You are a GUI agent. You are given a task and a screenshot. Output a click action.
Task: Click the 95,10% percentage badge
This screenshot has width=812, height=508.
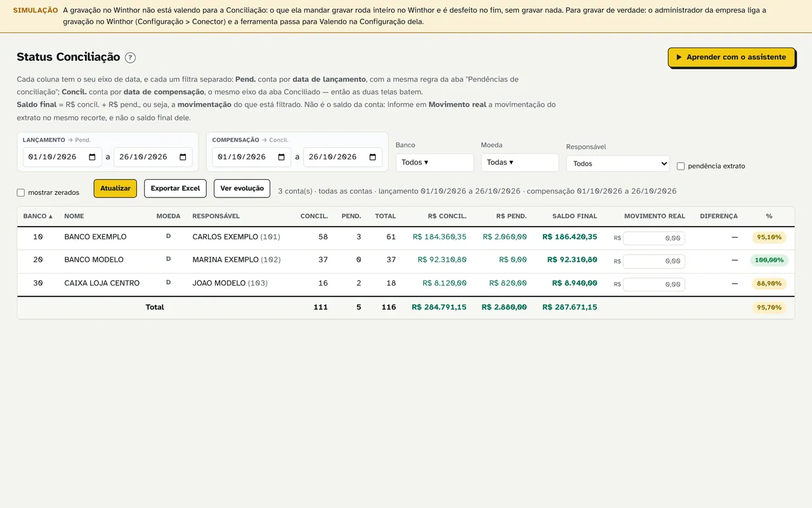[x=769, y=237]
